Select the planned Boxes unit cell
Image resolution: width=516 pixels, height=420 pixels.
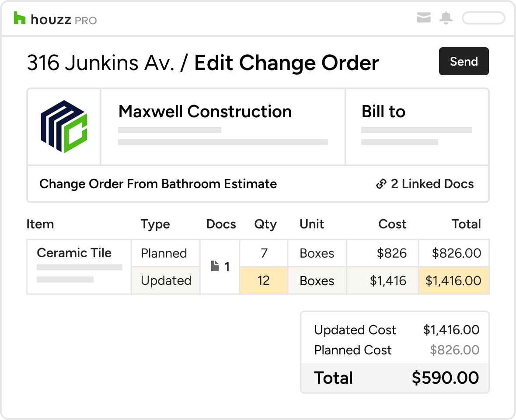click(x=317, y=253)
